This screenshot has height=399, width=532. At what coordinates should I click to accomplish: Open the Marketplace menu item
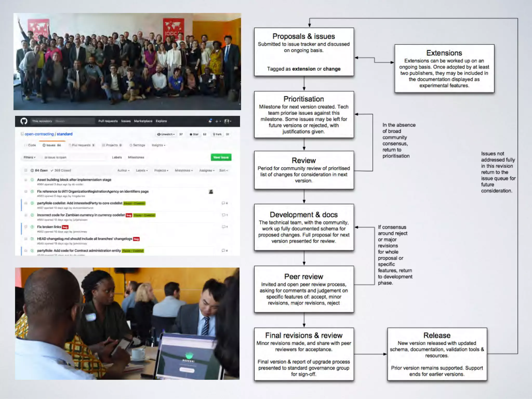143,121
